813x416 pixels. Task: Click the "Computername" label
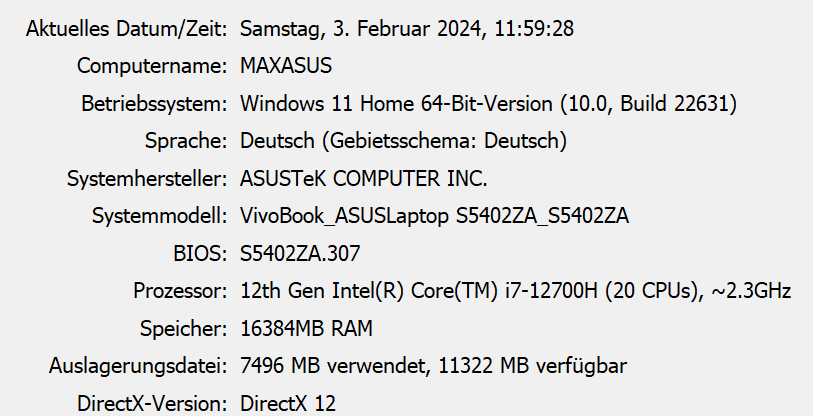coord(152,66)
